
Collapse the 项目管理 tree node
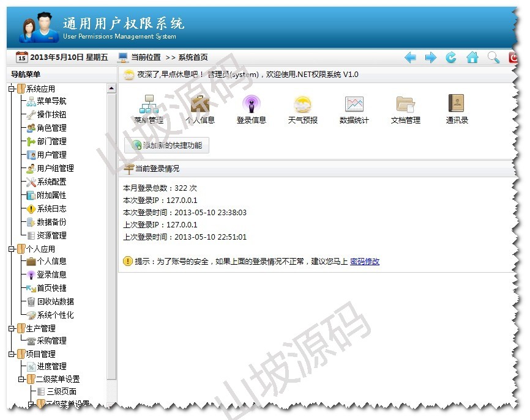[x=12, y=354]
